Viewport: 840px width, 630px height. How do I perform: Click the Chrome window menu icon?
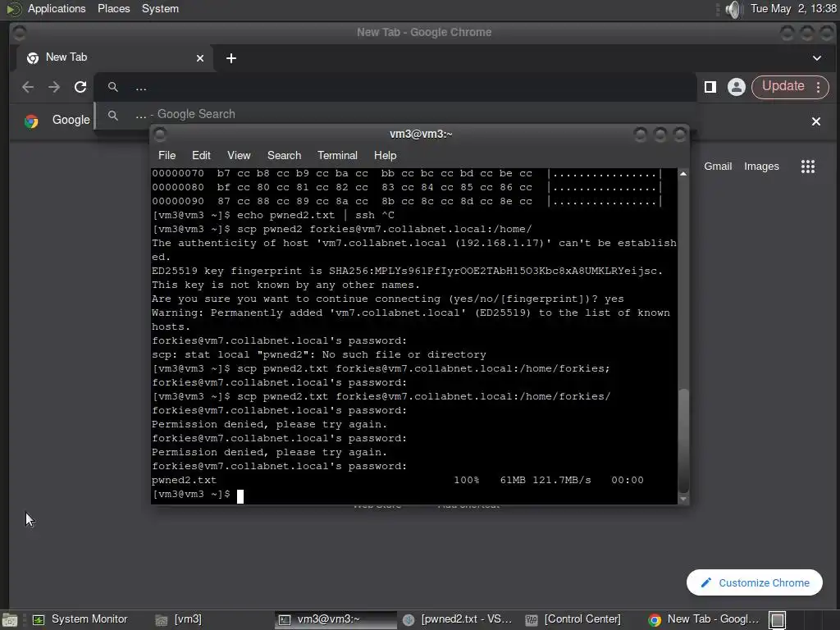pyautogui.click(x=20, y=33)
